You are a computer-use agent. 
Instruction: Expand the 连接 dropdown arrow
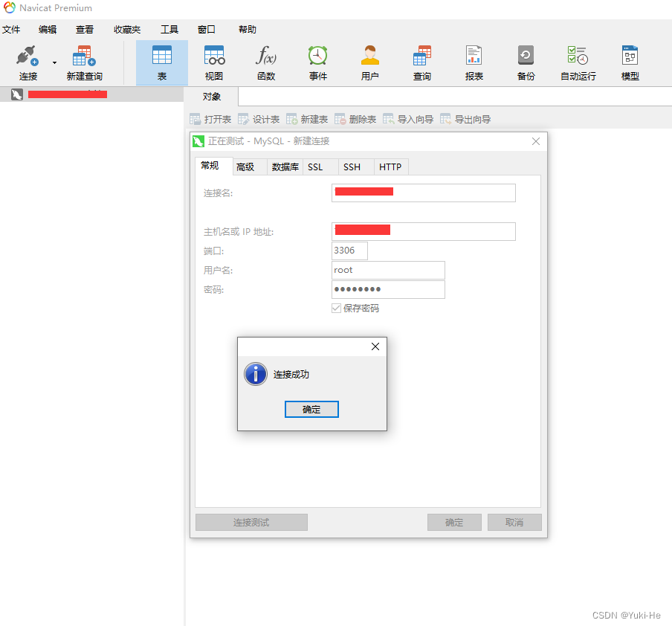tap(54, 63)
